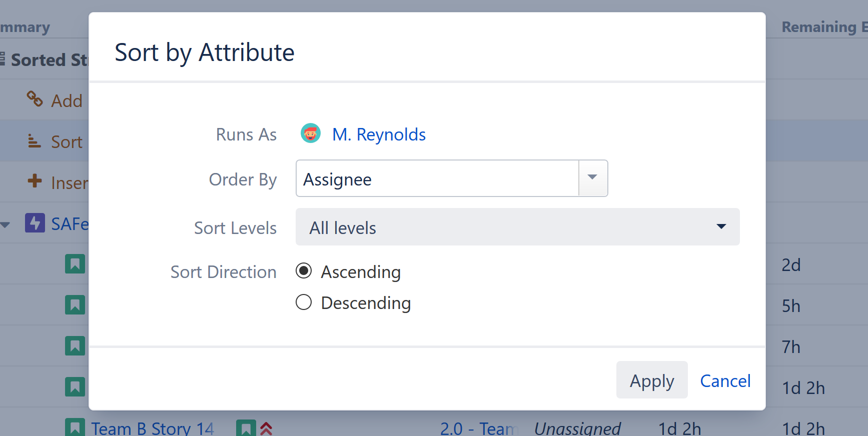Click the green story icon in the 5h row
The height and width of the screenshot is (436, 868).
coord(75,305)
